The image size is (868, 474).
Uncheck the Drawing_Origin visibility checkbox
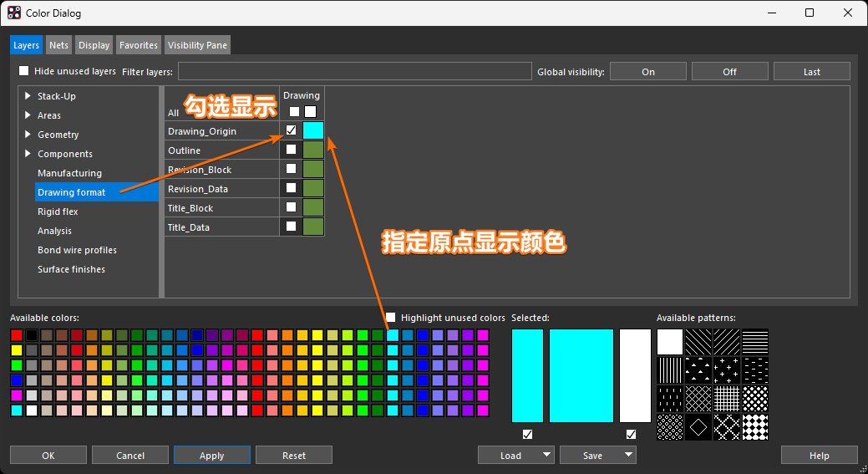[291, 130]
